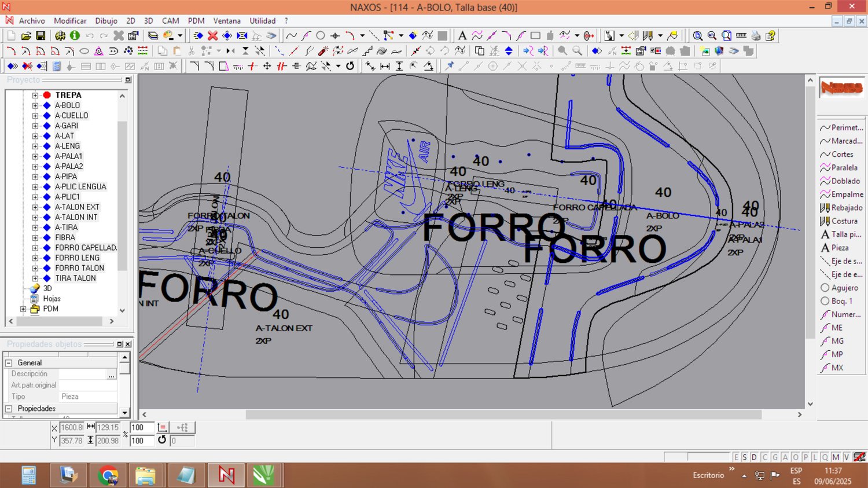Click the blue pushpin icon
Viewport: 868px width, 488px height.
[x=449, y=66]
